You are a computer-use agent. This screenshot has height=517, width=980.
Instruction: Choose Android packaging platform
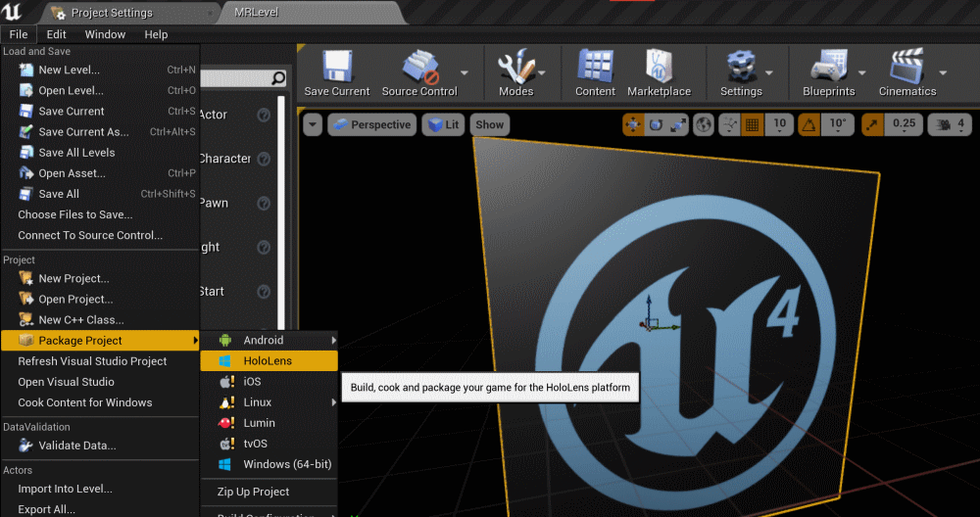(x=269, y=341)
